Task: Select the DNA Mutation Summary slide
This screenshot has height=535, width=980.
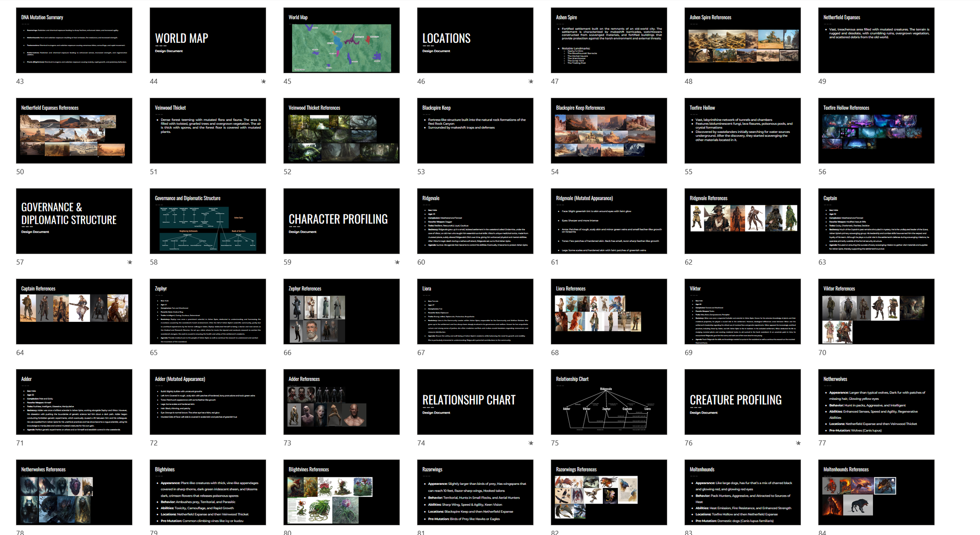Action: 74,40
